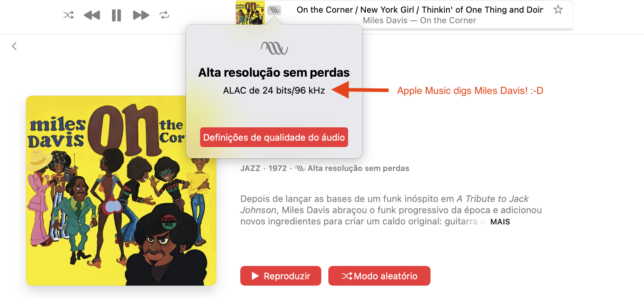The image size is (644, 299).
Task: Click the large On the Corner cover
Action: (121, 191)
